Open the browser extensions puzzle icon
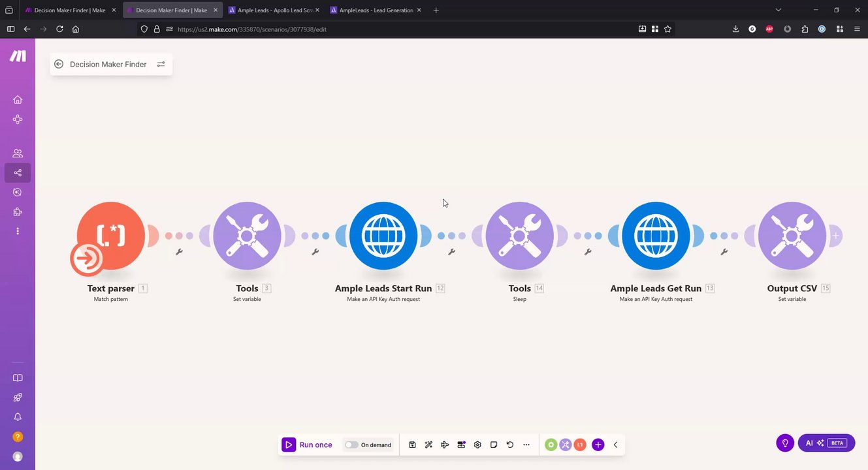This screenshot has height=470, width=868. (805, 29)
